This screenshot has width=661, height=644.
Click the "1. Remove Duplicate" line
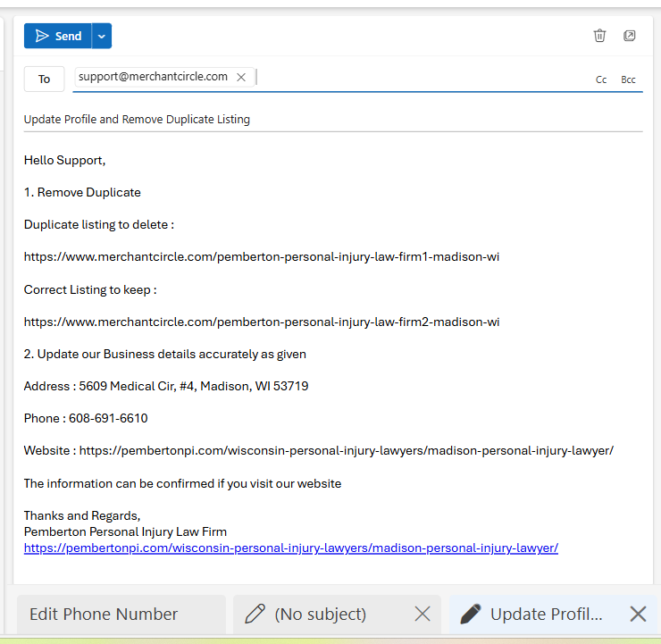82,192
